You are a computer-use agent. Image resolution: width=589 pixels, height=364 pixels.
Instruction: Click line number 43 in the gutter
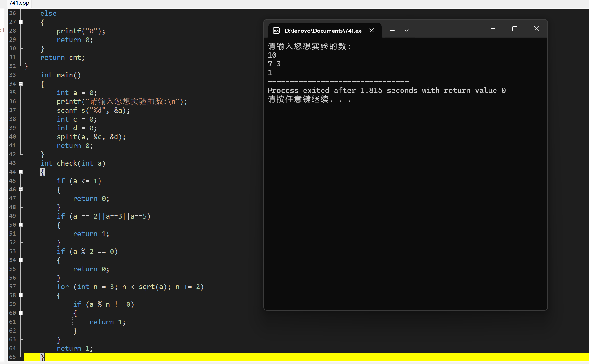[13, 163]
